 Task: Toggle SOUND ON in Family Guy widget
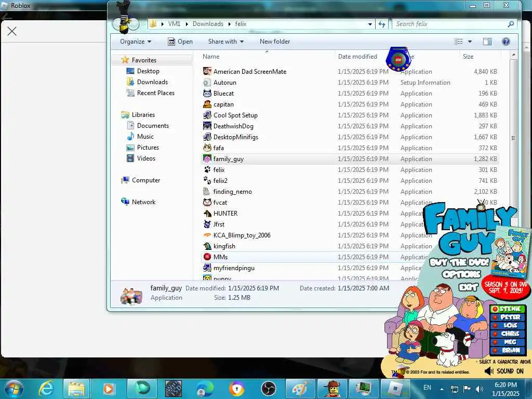point(504,371)
